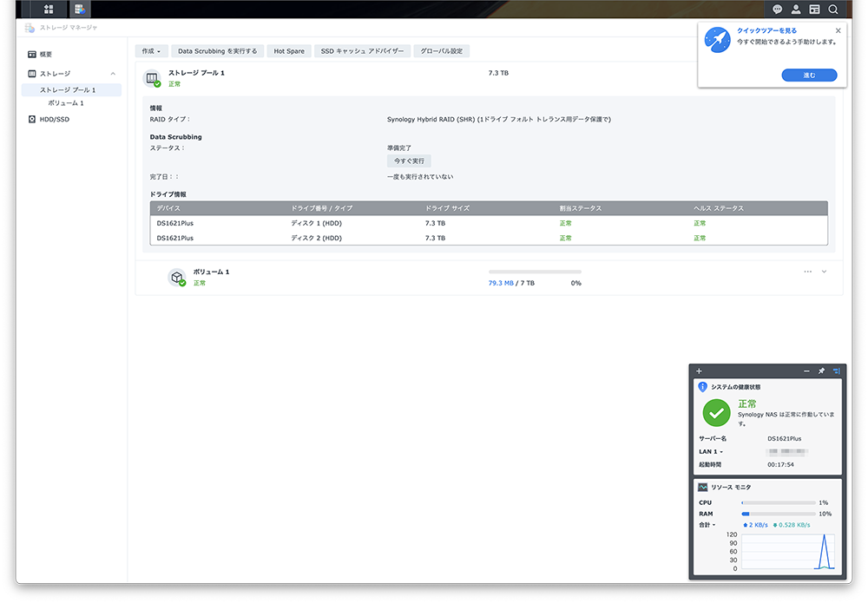Click the 今すぐ実行 button
Screen dimensions: 868x603
click(409, 161)
